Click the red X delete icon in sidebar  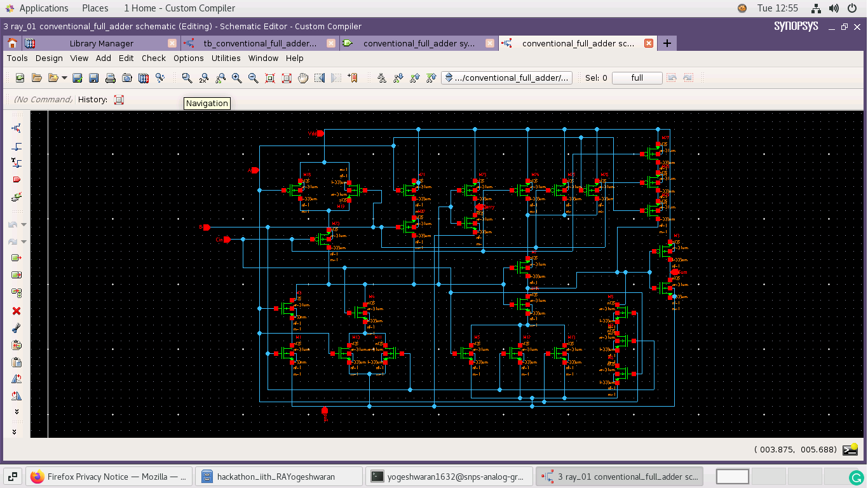coord(17,311)
